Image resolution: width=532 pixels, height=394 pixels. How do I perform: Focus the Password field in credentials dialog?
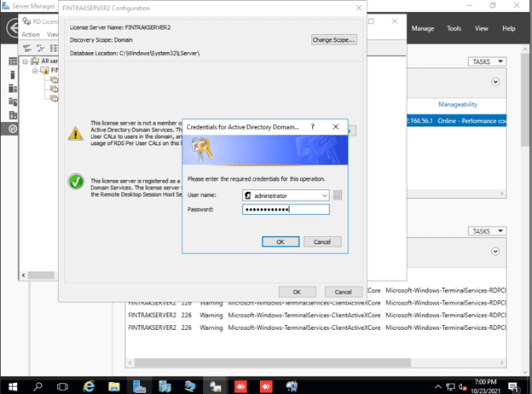pyautogui.click(x=286, y=210)
